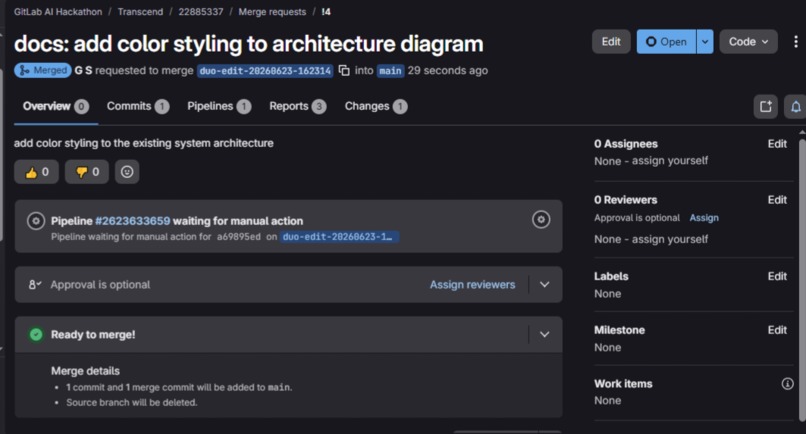Click the blue Open status button
The width and height of the screenshot is (806, 434).
coord(666,42)
